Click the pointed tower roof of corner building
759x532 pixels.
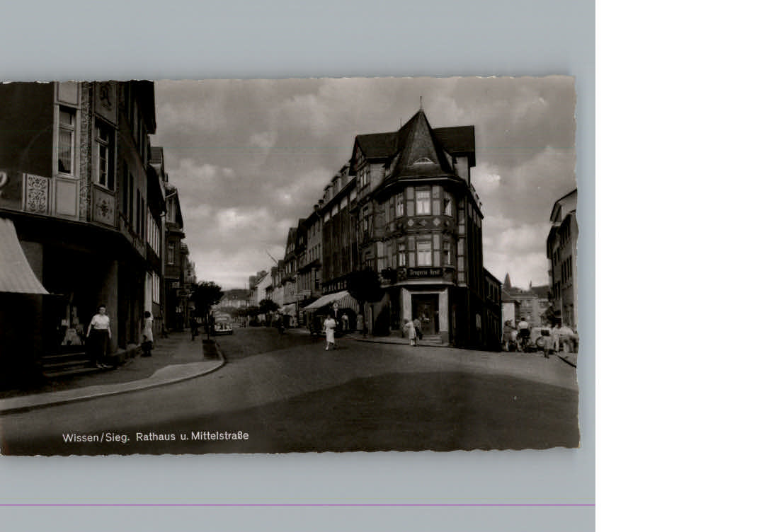(418, 146)
